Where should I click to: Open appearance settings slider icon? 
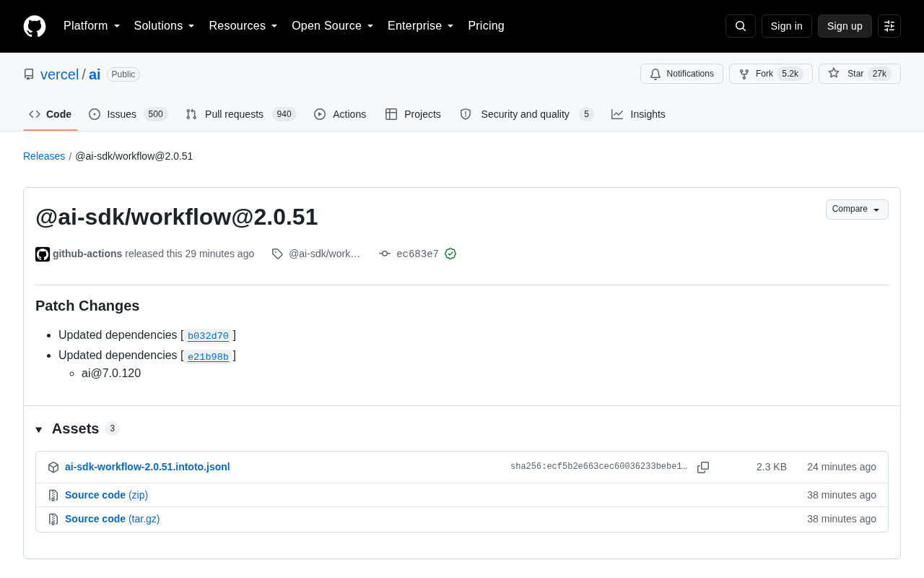889,26
